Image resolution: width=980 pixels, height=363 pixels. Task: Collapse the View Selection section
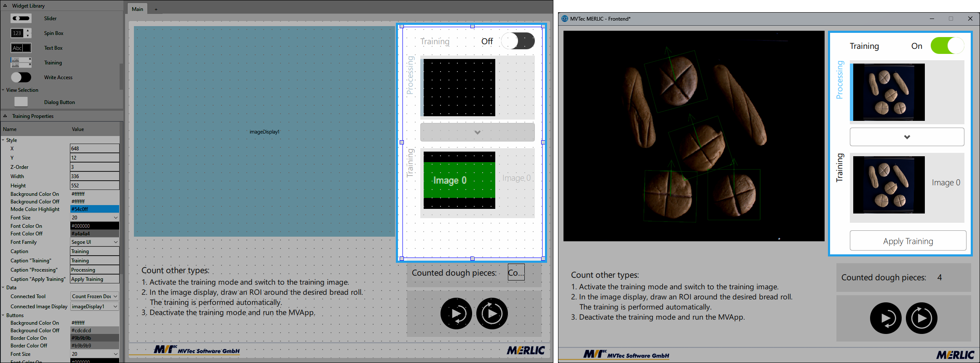click(x=3, y=90)
